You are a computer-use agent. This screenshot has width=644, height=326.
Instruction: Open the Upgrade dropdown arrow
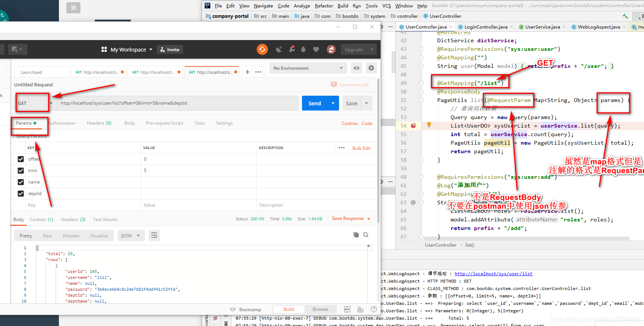372,49
